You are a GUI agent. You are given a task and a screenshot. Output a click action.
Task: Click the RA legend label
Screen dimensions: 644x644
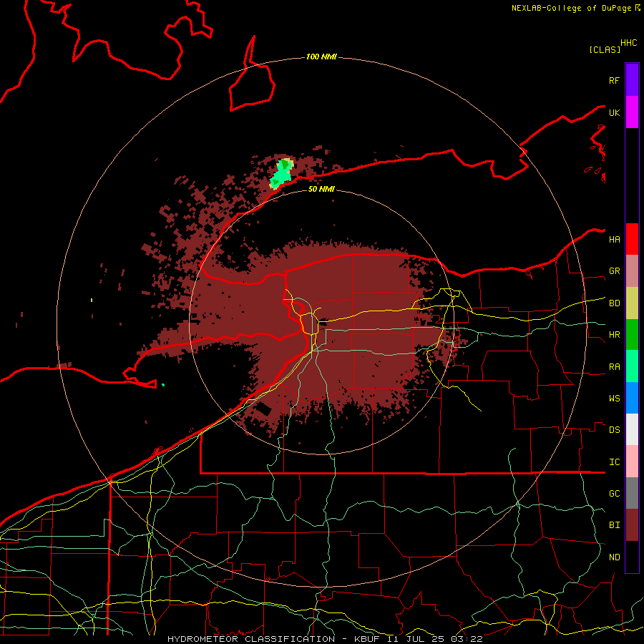(615, 367)
